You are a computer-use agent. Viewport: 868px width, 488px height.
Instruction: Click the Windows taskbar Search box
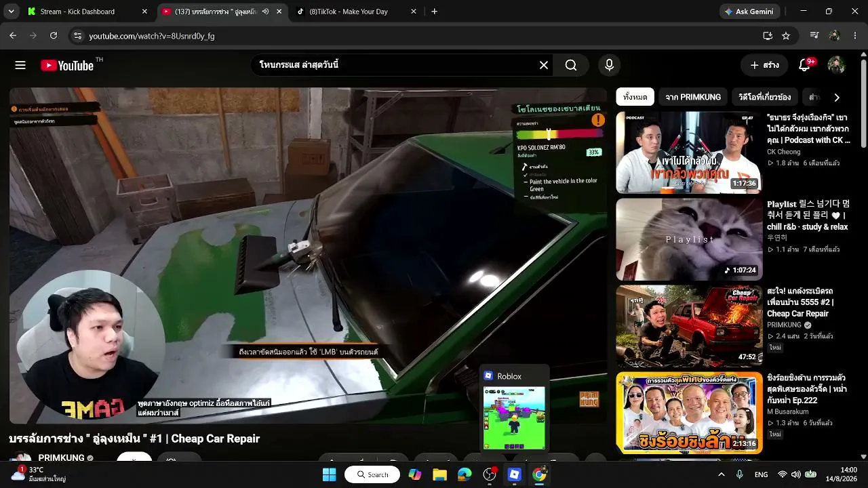(x=373, y=474)
